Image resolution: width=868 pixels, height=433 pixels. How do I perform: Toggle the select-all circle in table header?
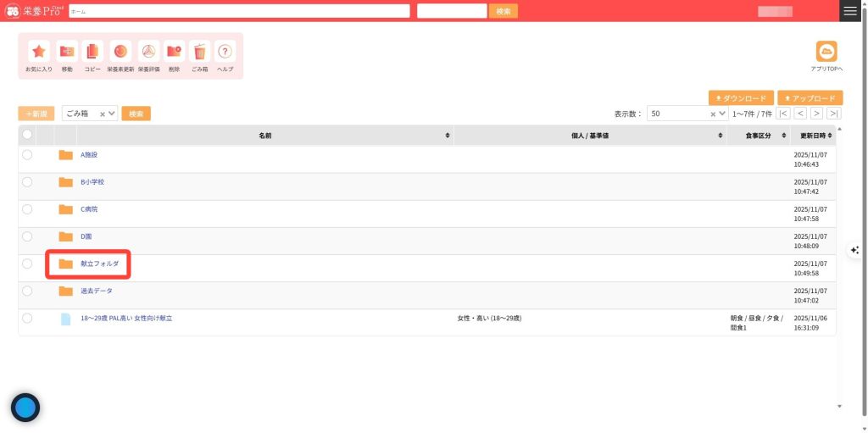click(x=27, y=135)
